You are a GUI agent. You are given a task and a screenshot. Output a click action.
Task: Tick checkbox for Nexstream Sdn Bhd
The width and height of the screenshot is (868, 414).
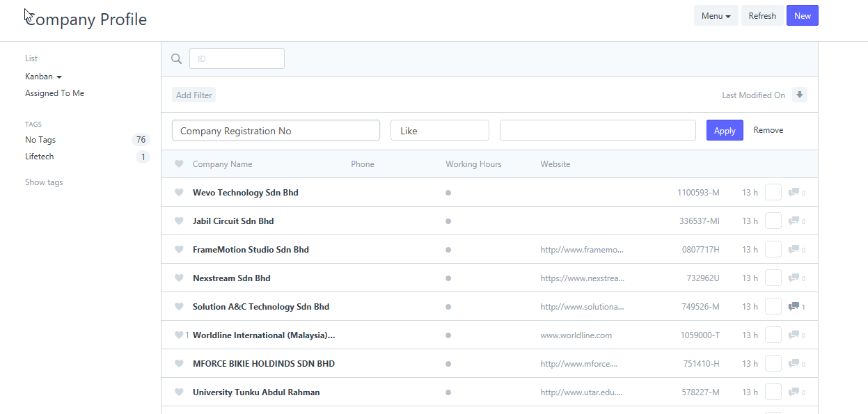pyautogui.click(x=773, y=278)
